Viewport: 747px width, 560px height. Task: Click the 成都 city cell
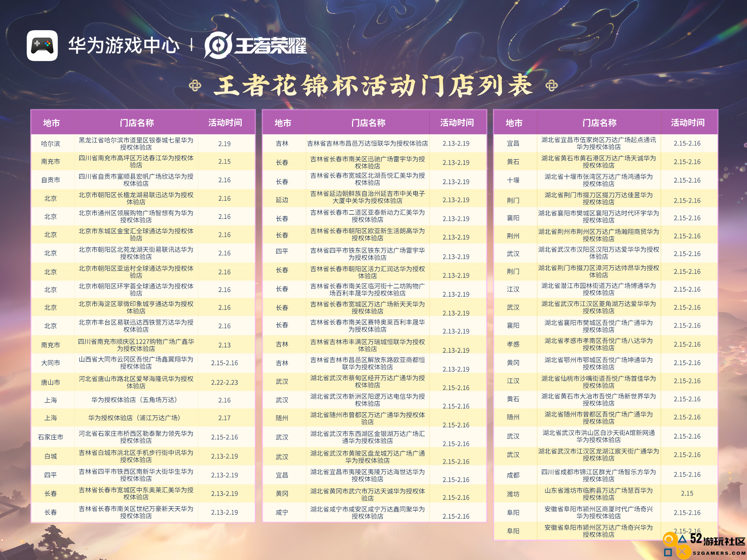tap(513, 475)
